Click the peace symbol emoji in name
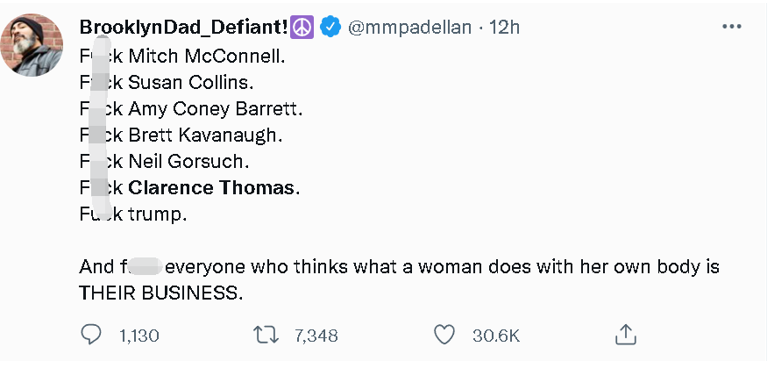This screenshot has width=782, height=371. pyautogui.click(x=302, y=27)
